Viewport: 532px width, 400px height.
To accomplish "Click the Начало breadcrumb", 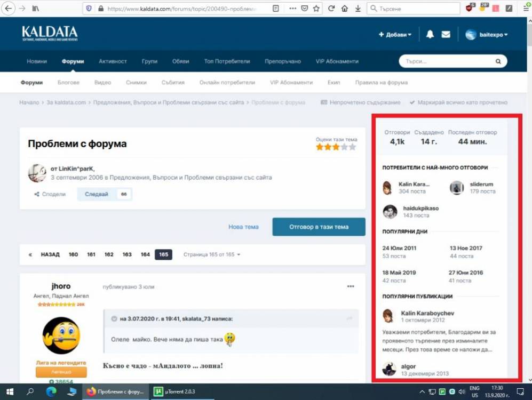I will 29,102.
